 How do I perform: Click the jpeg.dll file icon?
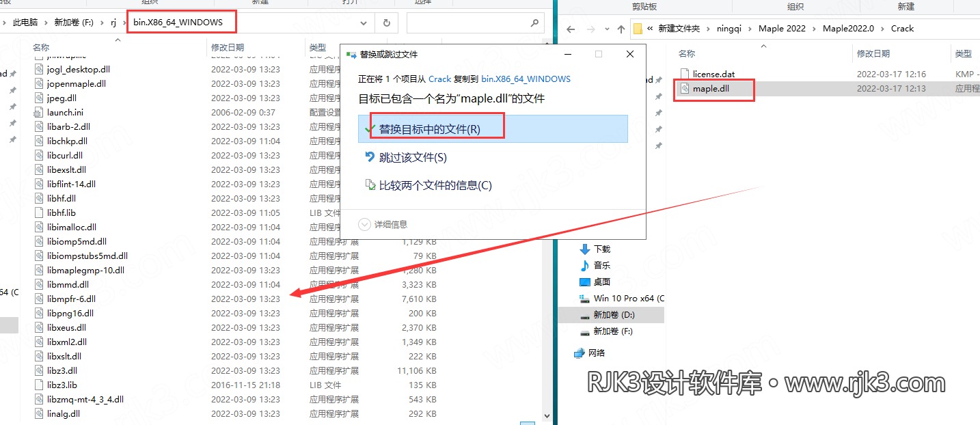(39, 98)
